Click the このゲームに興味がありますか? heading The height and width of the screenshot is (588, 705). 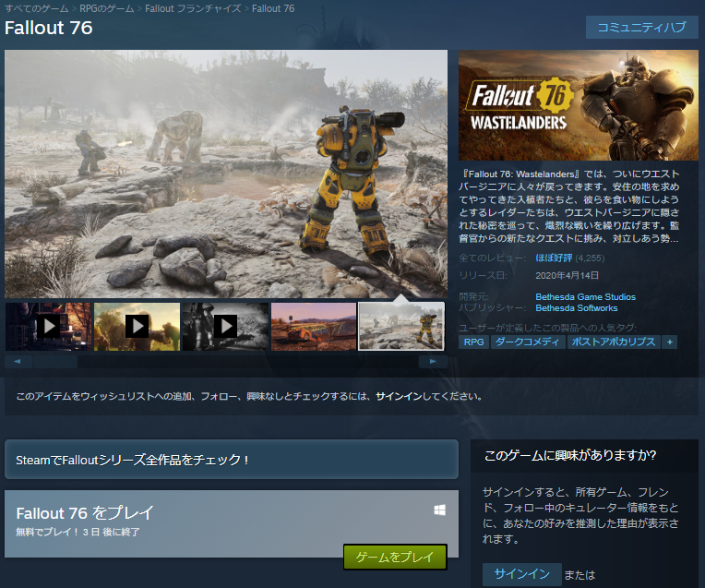[570, 455]
